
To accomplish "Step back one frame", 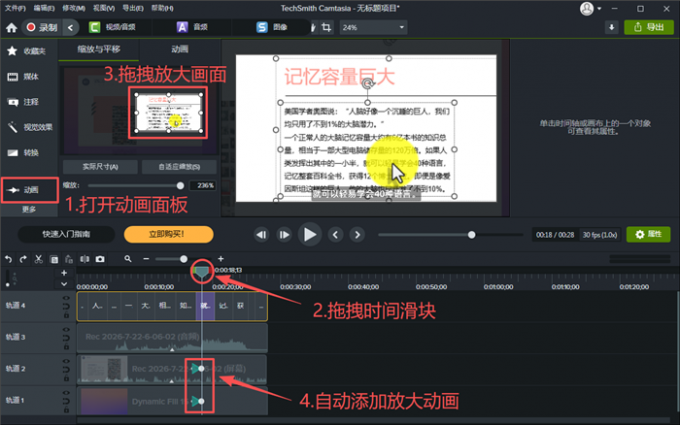I will pyautogui.click(x=261, y=235).
